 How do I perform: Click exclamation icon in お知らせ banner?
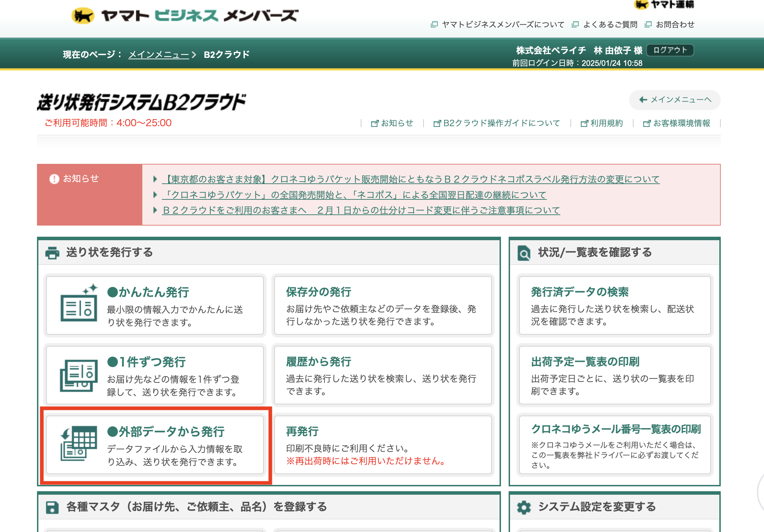click(54, 179)
